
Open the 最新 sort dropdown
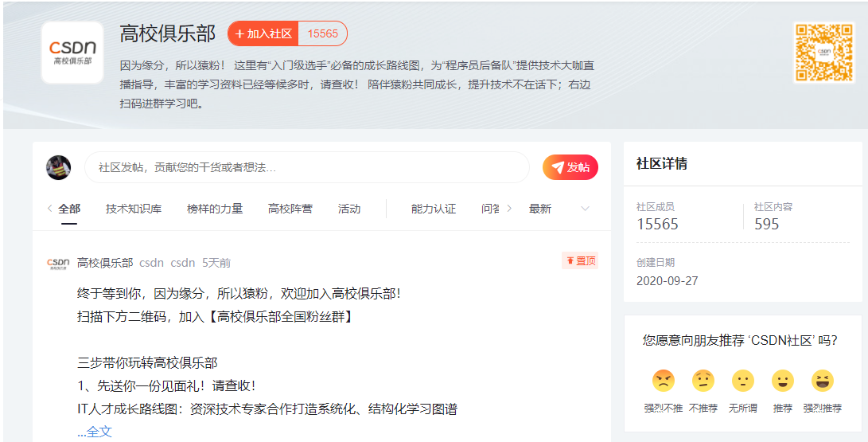tap(540, 209)
